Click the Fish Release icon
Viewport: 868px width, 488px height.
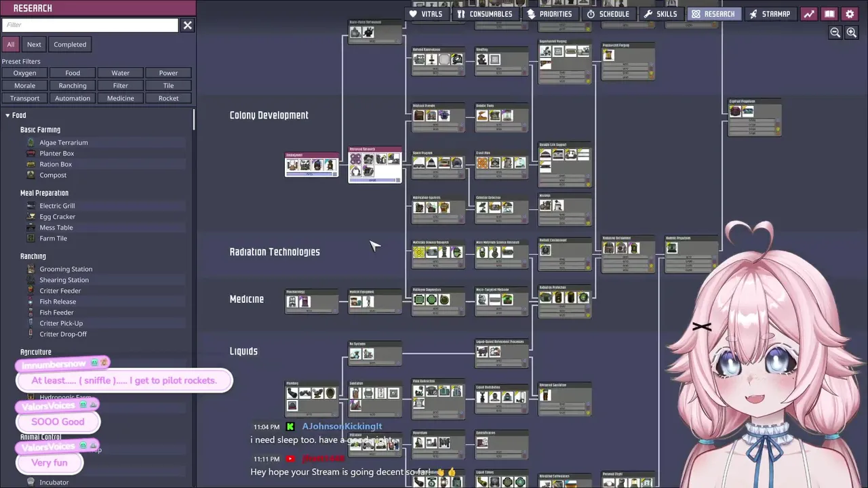(31, 302)
